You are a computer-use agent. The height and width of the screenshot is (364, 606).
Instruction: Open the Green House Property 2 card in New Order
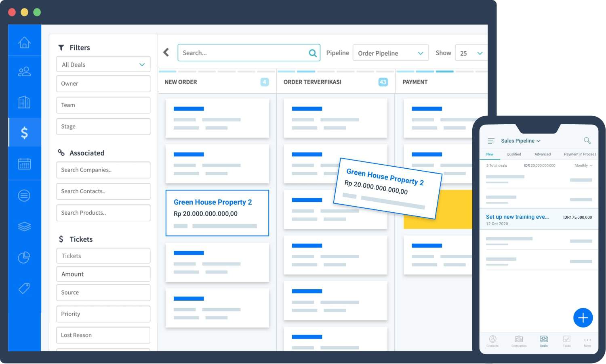(217, 213)
